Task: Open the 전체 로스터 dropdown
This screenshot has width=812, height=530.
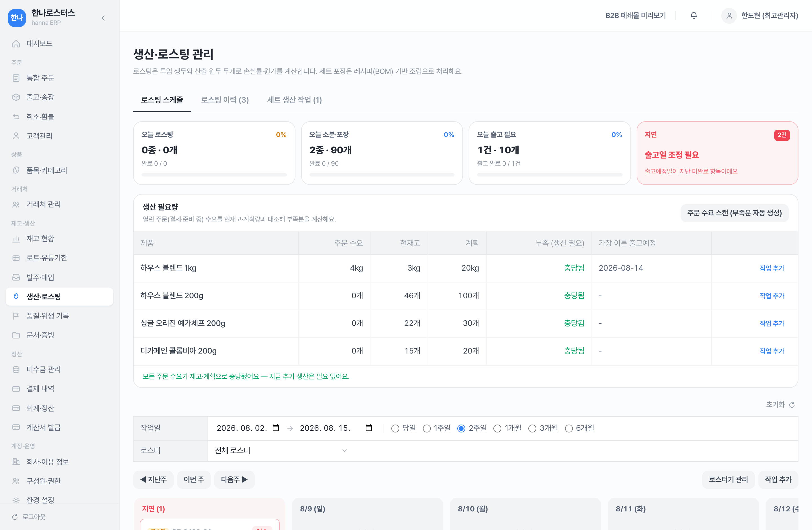Action: point(281,450)
